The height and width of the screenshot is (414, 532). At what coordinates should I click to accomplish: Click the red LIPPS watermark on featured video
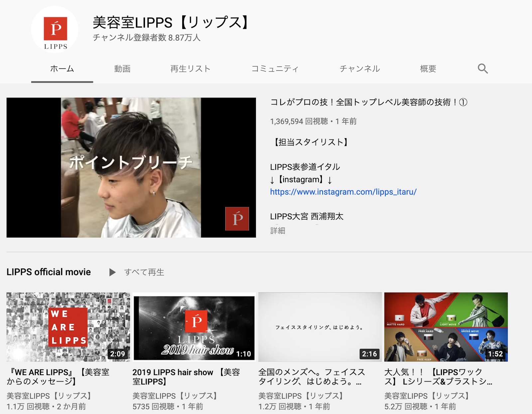tap(237, 219)
